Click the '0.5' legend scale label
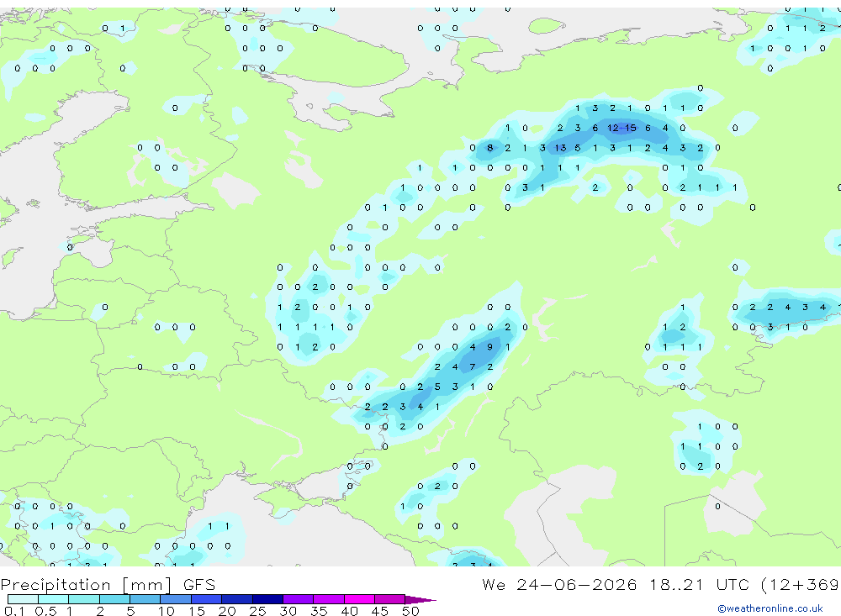The width and height of the screenshot is (841, 616). coord(45,611)
